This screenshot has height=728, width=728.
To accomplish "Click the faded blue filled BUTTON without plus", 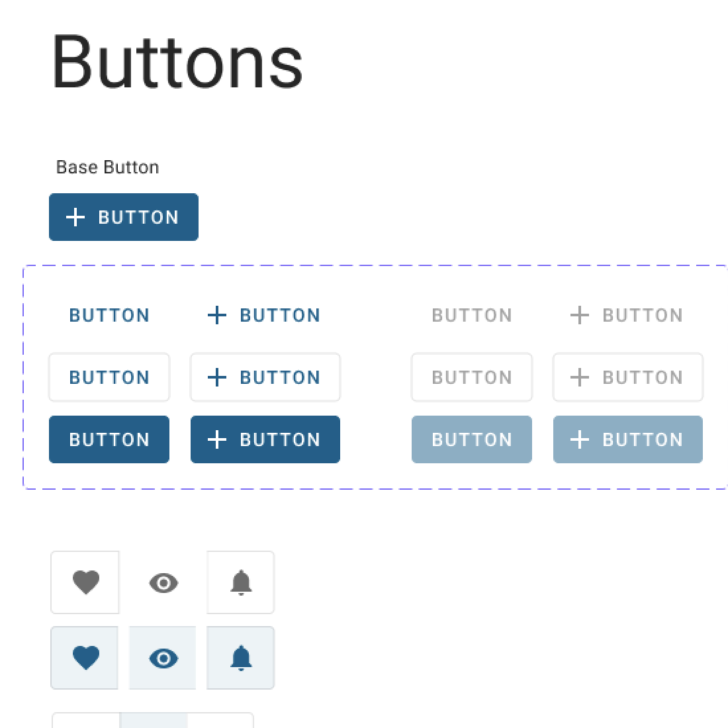I will pyautogui.click(x=472, y=439).
